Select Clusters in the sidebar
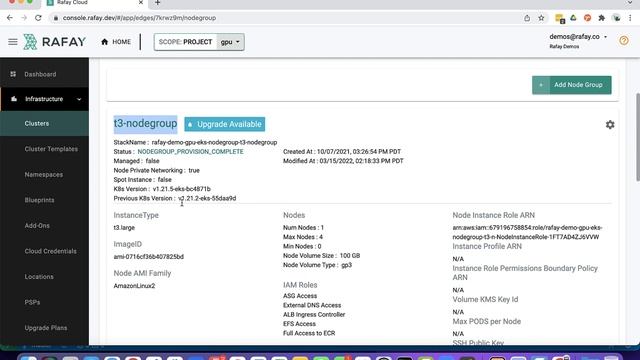 [44, 123]
